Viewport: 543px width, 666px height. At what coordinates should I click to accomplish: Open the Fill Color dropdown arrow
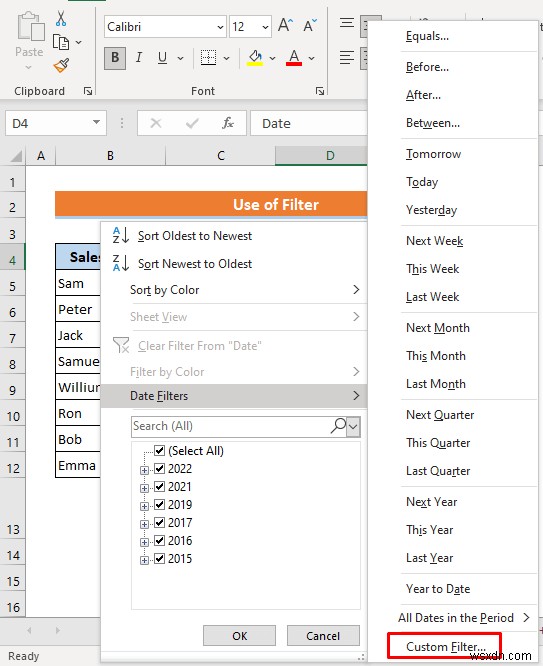tap(272, 58)
